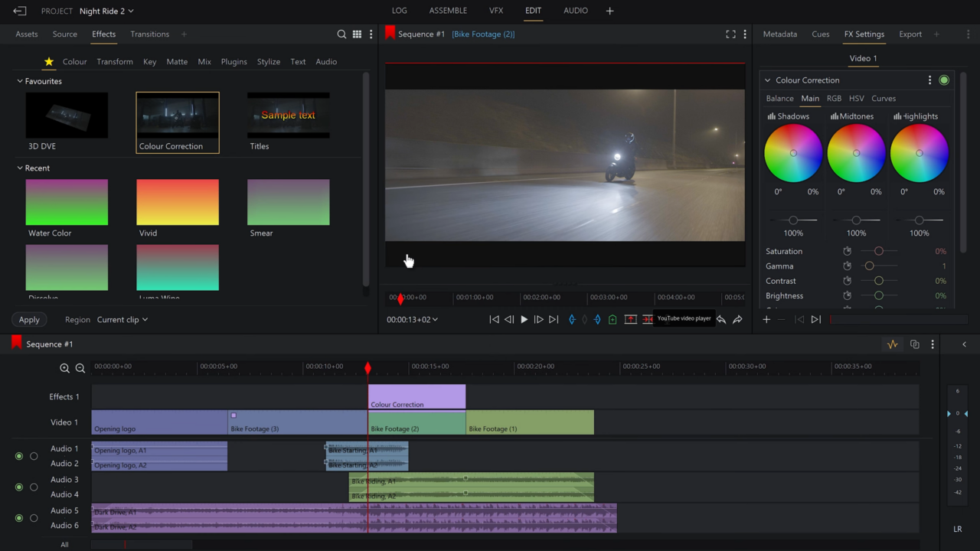Add a keyframe with the plus icon
The width and height of the screenshot is (980, 551).
[x=766, y=320]
